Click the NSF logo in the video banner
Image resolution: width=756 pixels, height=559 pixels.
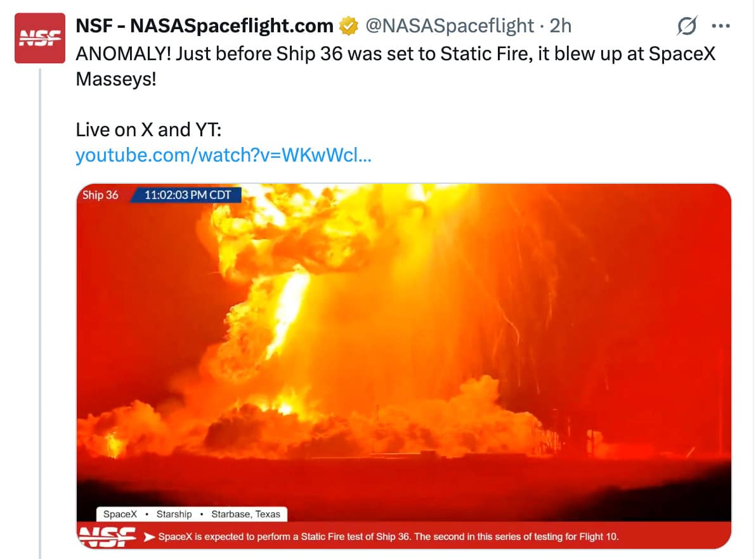(x=108, y=536)
